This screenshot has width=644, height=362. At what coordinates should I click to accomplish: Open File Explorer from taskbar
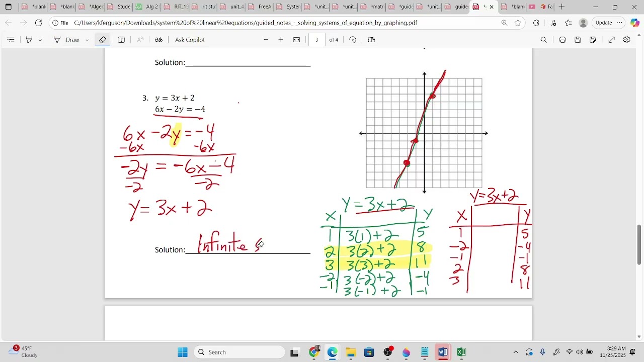click(x=351, y=352)
